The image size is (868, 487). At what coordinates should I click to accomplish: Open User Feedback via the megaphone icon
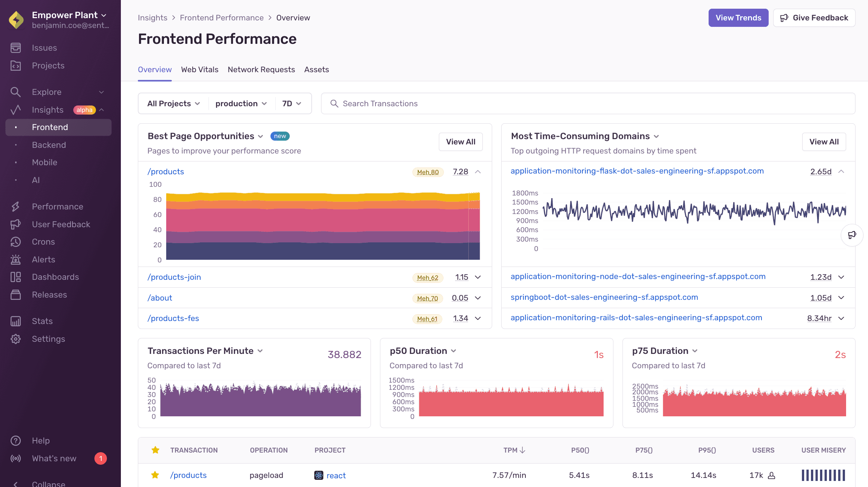point(15,224)
